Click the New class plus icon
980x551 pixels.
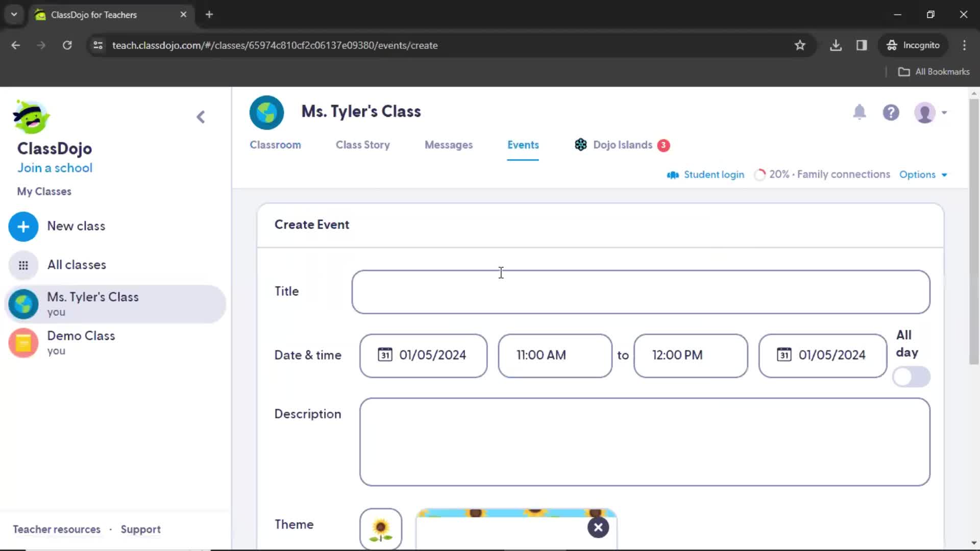[23, 227]
